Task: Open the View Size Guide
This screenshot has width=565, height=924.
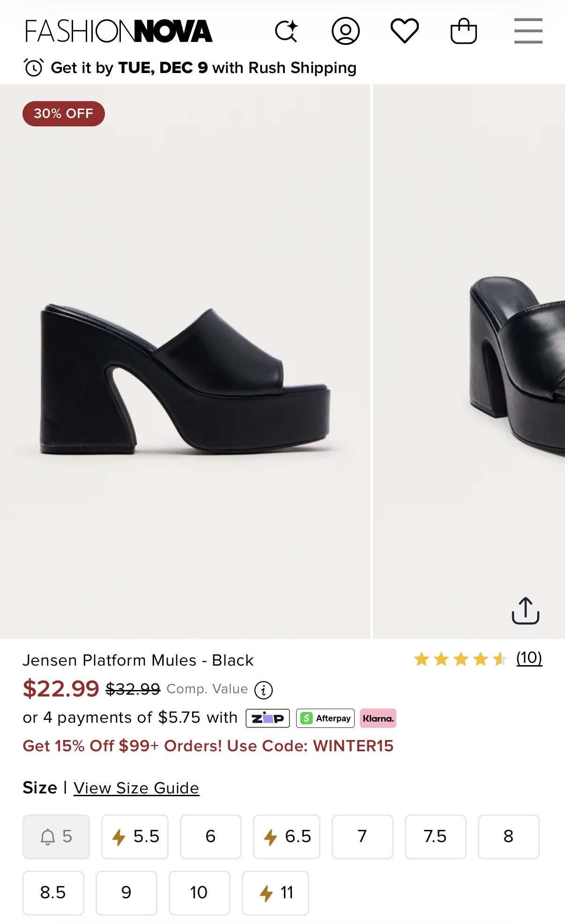Action: (136, 788)
